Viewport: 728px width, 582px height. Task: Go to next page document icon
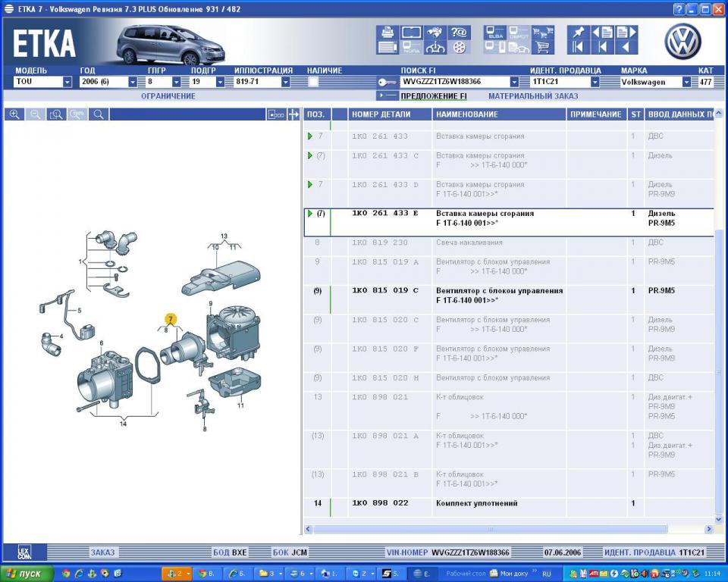pos(626,32)
